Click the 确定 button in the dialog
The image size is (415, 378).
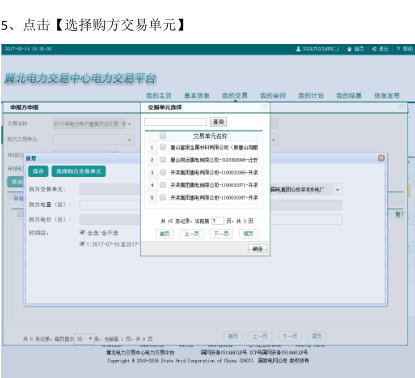coord(257,249)
